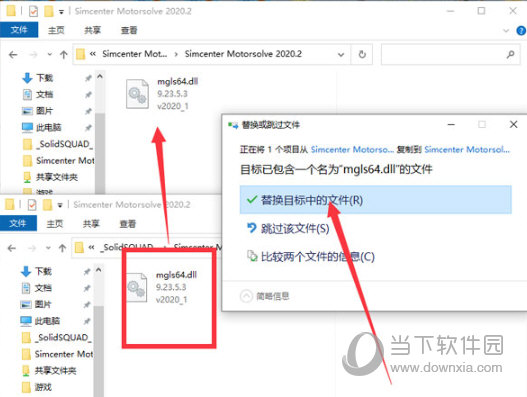Click the _SolidSQUAD_ breadcrumb in the bottom address bar
Viewport: 527px width, 397px height.
128,247
